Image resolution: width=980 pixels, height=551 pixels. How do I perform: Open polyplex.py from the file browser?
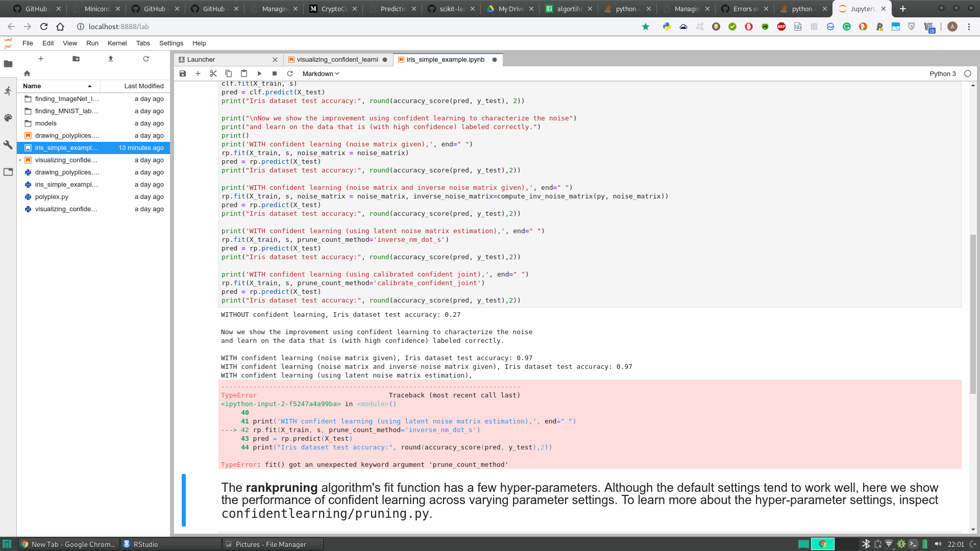51,196
